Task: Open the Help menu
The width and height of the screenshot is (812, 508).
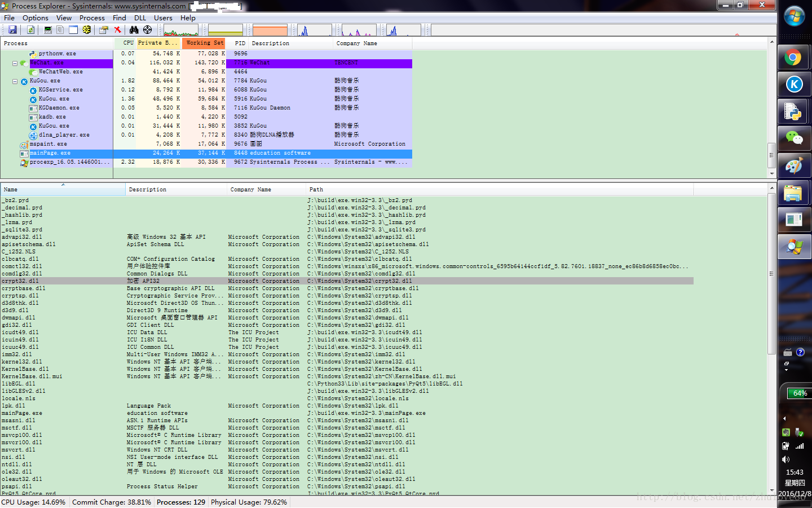Action: 188,18
